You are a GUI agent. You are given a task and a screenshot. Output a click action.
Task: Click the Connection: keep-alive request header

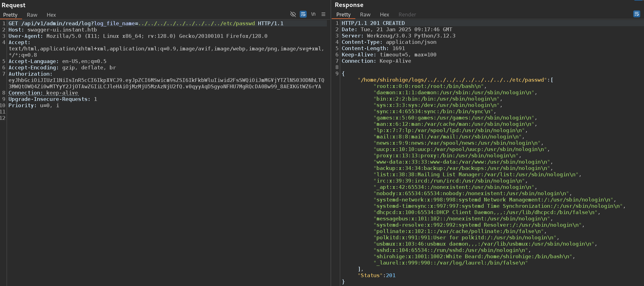click(43, 93)
